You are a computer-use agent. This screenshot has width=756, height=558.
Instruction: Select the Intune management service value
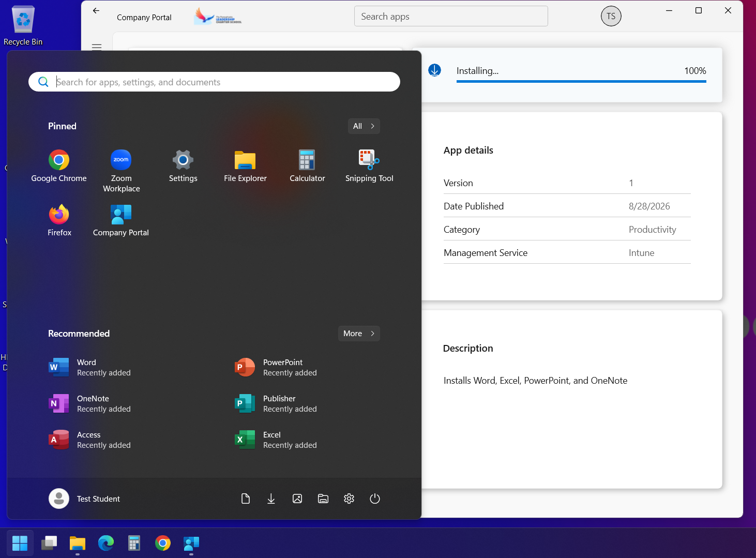point(642,253)
